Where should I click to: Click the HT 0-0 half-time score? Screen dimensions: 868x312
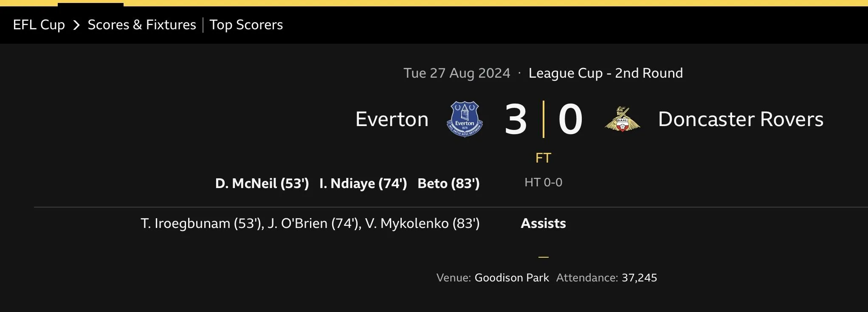543,183
